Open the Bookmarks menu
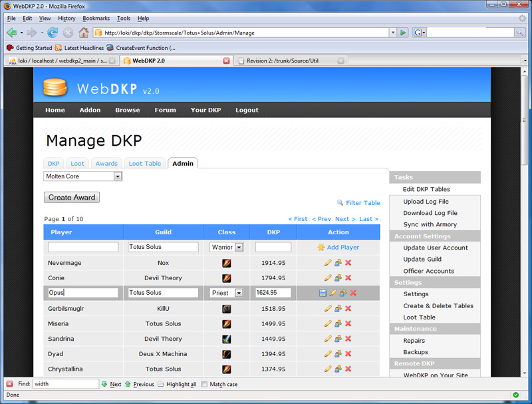The image size is (532, 404). click(96, 19)
